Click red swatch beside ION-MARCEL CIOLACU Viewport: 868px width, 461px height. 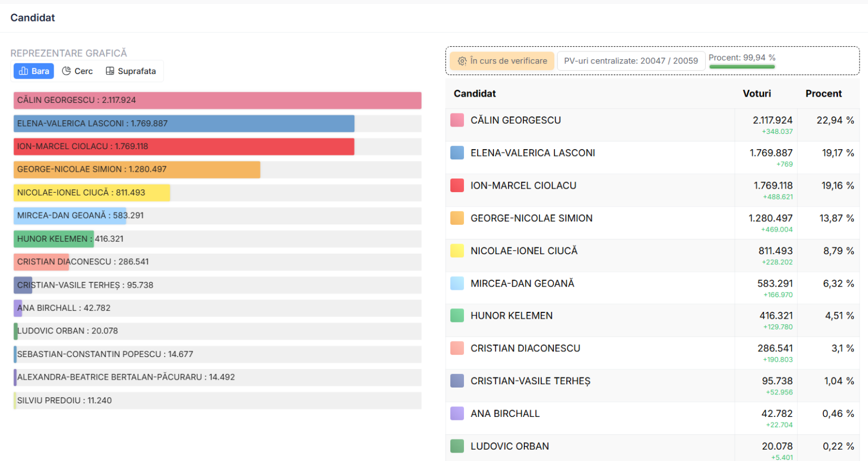tap(457, 186)
